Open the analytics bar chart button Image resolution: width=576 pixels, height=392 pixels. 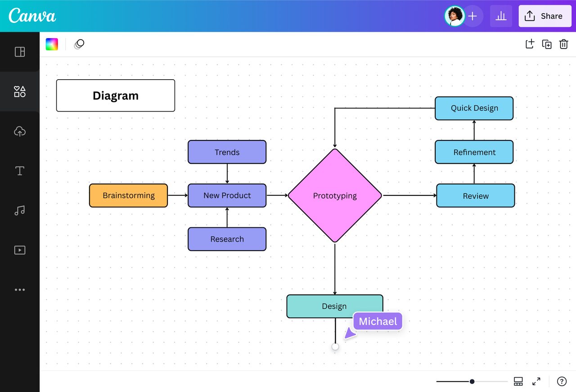[x=501, y=16]
